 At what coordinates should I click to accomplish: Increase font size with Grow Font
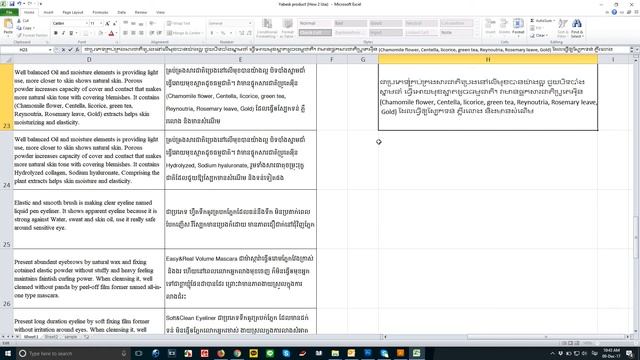[107, 23]
